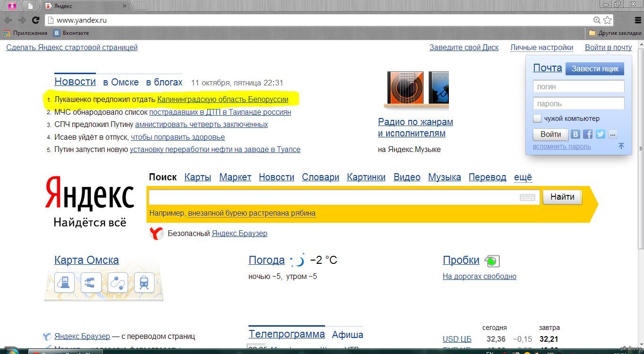Image resolution: width=644 pixels, height=354 pixels.
Task: Click the traffic jam icon on Omsk map
Action: [91, 283]
